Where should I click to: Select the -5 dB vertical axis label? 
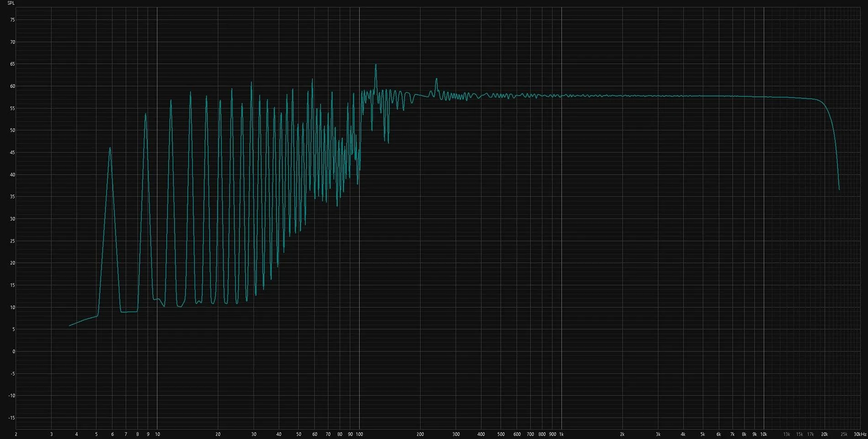tap(13, 374)
